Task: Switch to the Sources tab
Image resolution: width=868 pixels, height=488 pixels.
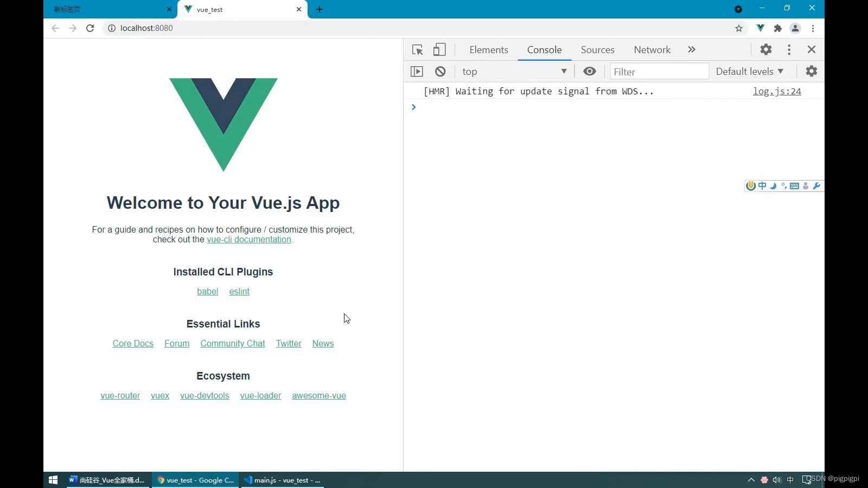Action: [x=597, y=50]
